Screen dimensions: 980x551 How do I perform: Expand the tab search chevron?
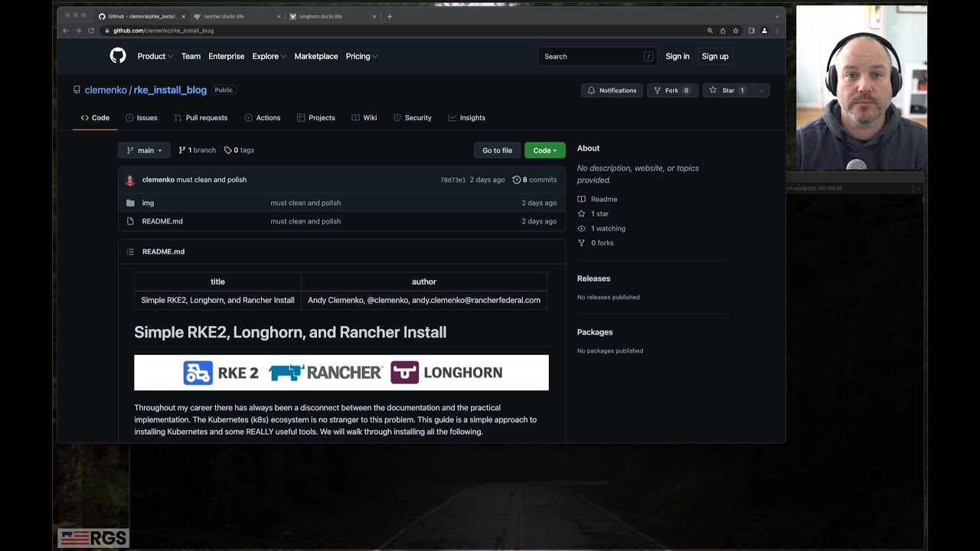click(x=777, y=16)
